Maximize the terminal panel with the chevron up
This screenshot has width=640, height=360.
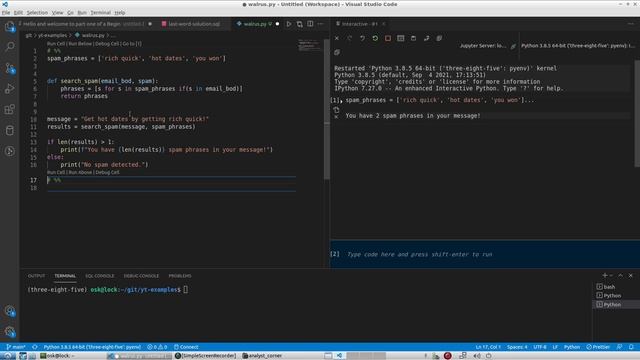pyautogui.click(x=620, y=276)
